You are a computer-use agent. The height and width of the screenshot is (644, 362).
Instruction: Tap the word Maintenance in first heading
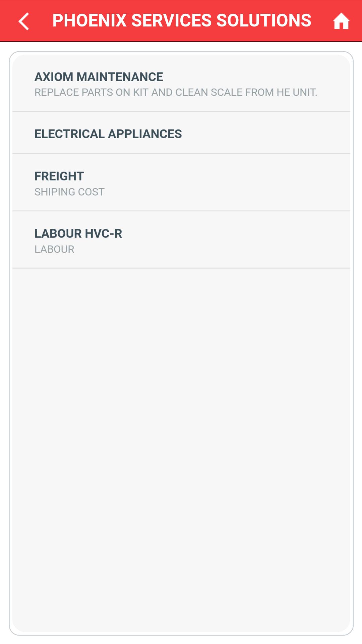[120, 77]
